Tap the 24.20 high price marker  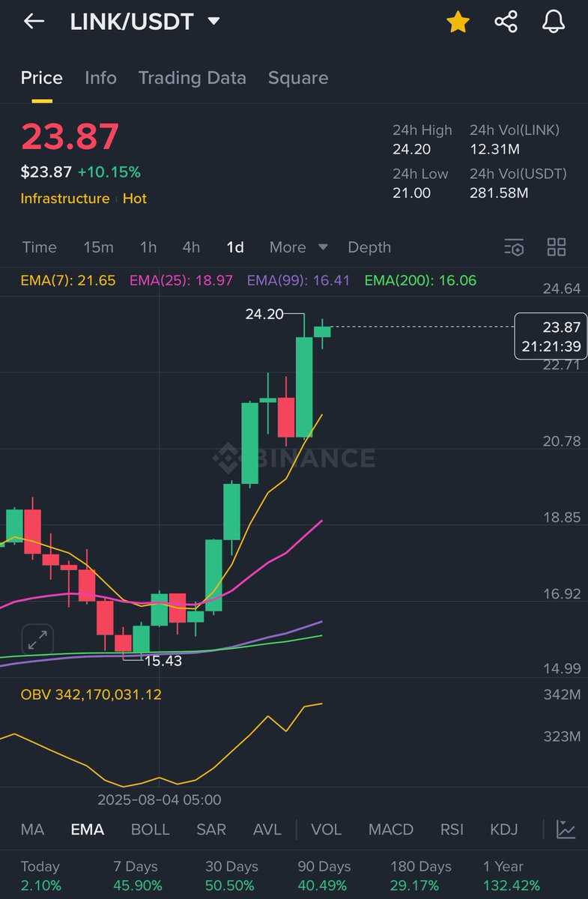tap(264, 314)
